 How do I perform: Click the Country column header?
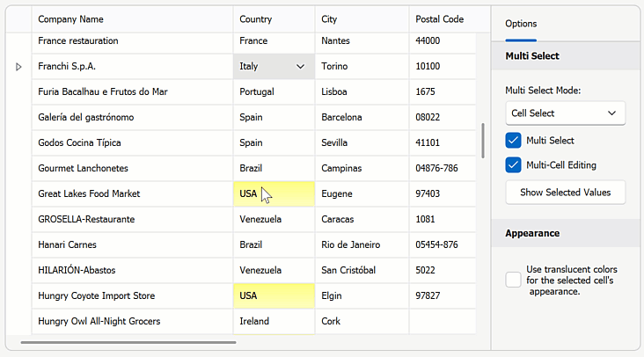(274, 19)
